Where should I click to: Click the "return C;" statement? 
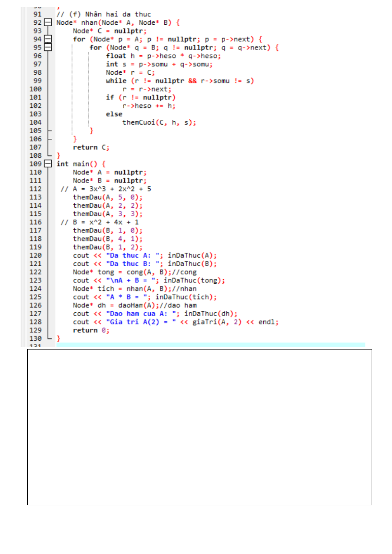(91, 147)
